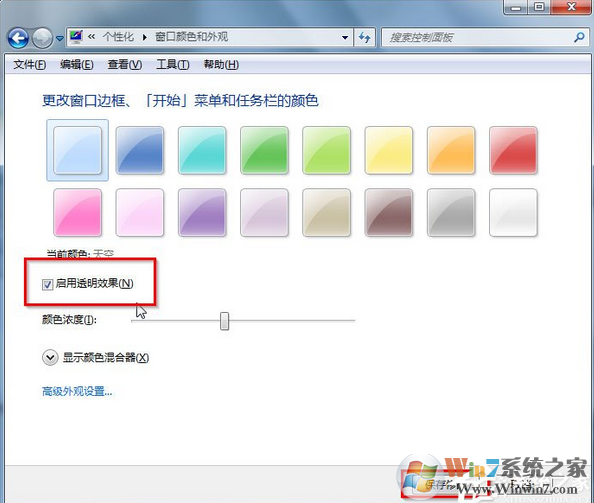The height and width of the screenshot is (503, 594).
Task: Open the 文件(F) menu
Action: (x=30, y=65)
